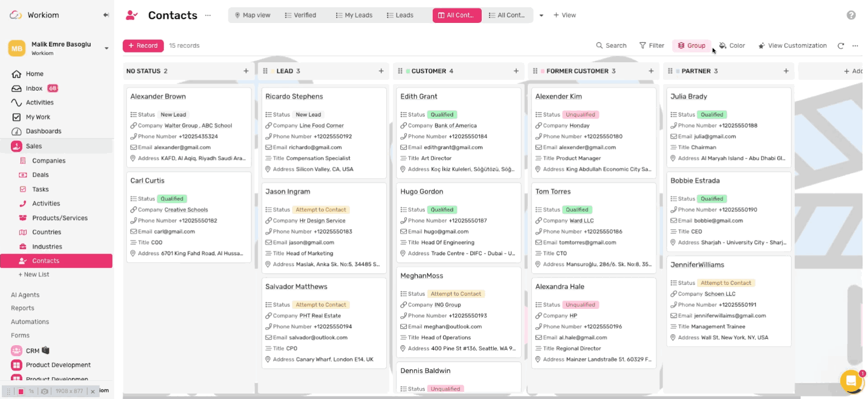Screen dimensions: 868x399
Task: Open the Julia Brady contact card
Action: (x=728, y=128)
